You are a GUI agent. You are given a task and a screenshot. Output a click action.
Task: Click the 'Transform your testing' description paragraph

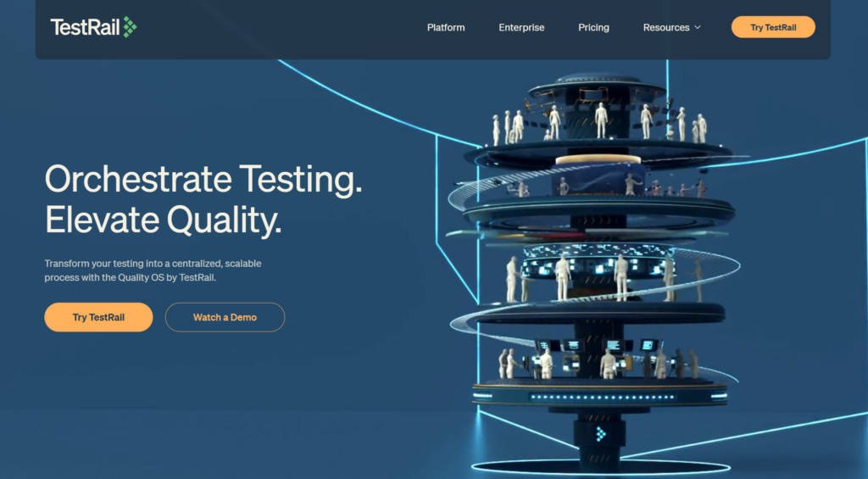click(x=153, y=270)
